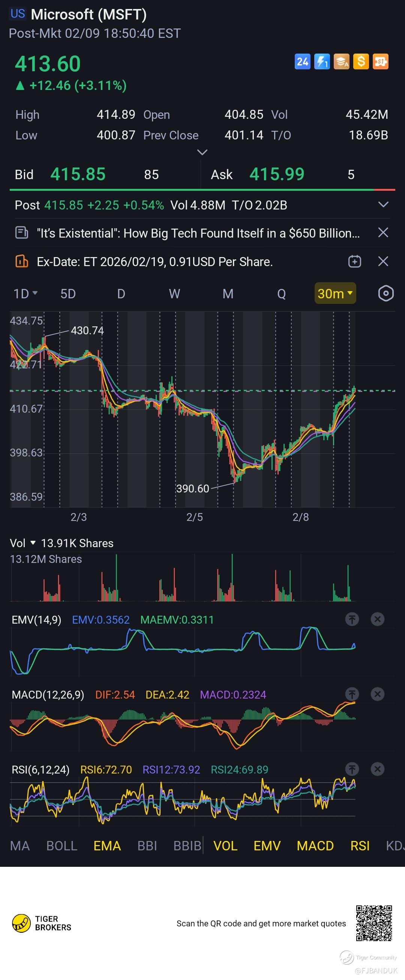The image size is (405, 980).
Task: Tap the Vol value 45.42M
Action: click(x=367, y=115)
